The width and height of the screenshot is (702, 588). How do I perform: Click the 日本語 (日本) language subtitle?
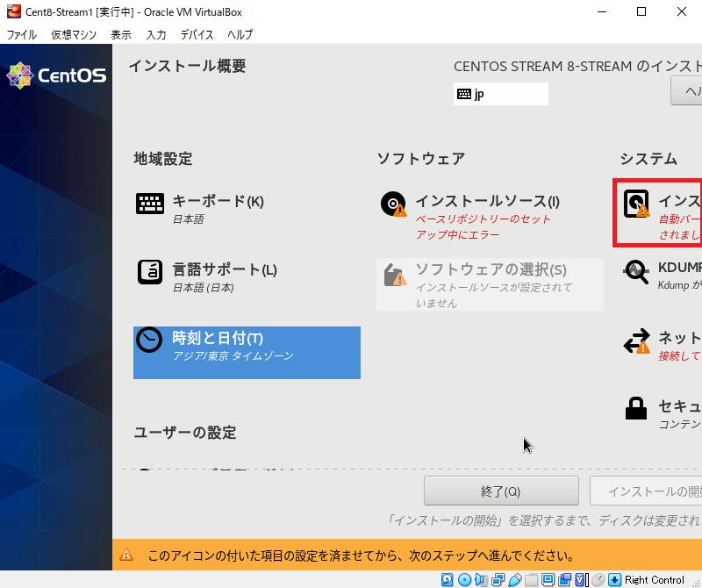tap(204, 288)
